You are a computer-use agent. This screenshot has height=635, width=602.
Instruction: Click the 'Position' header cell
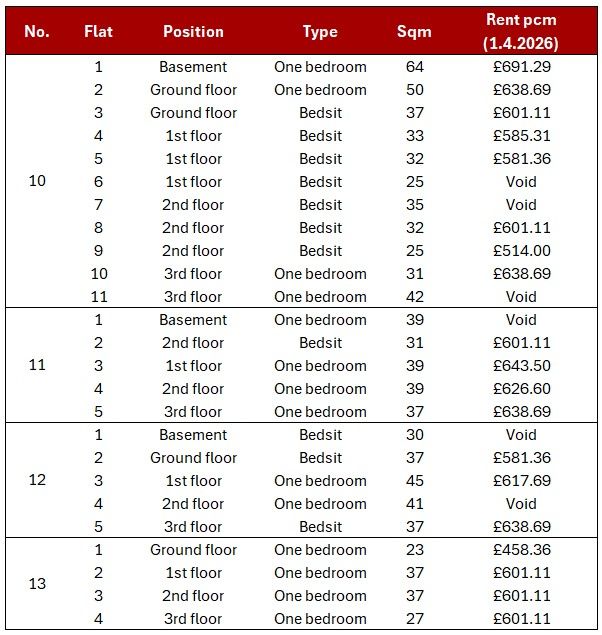point(193,32)
